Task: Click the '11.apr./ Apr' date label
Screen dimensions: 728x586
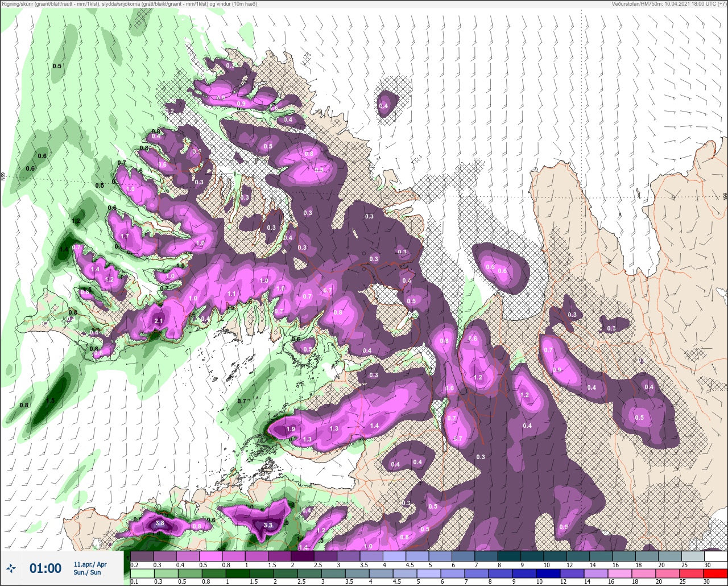Action: [90, 564]
